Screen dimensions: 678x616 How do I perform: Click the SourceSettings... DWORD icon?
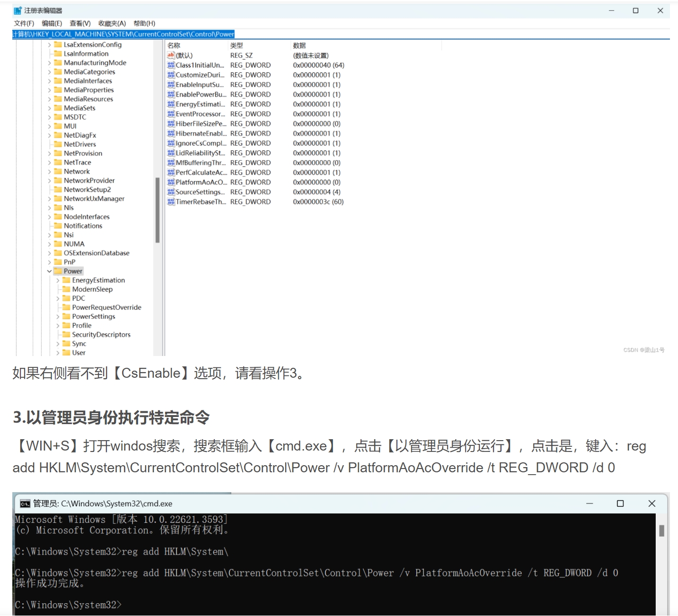[x=171, y=192]
